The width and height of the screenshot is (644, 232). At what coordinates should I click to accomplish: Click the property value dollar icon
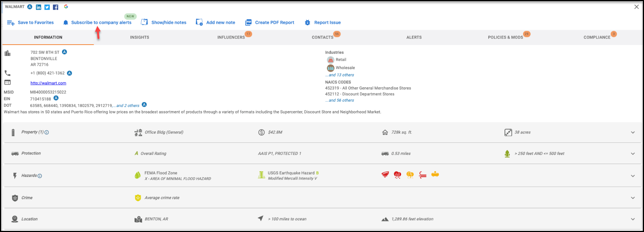tap(262, 132)
